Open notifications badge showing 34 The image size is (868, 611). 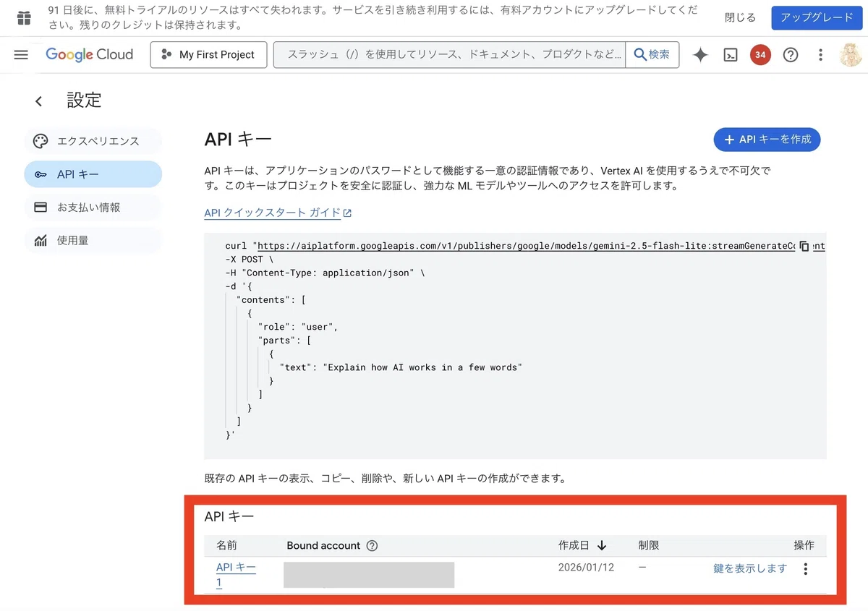[760, 54]
